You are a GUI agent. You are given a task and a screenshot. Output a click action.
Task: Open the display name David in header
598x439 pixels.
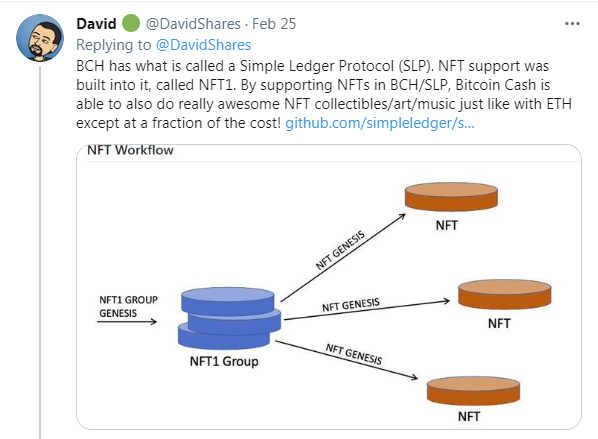tap(96, 24)
